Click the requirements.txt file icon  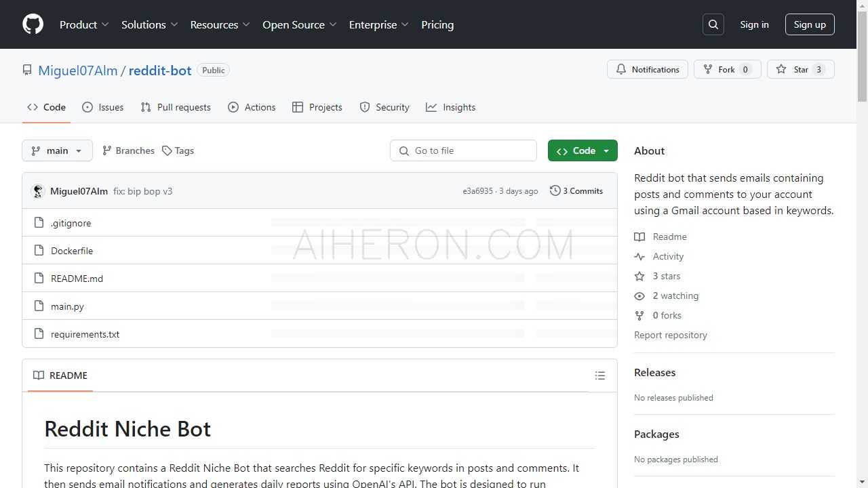(39, 334)
